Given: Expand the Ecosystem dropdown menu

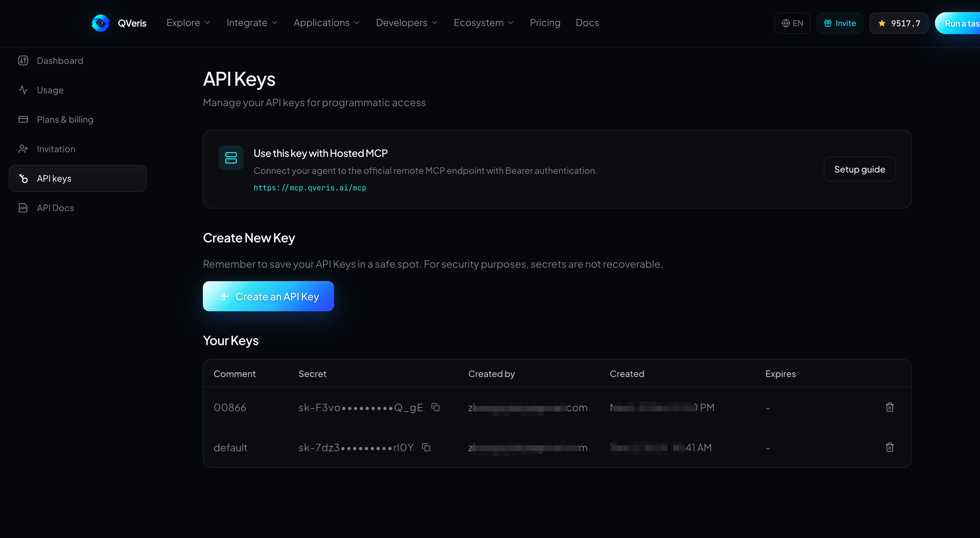Looking at the screenshot, I should tap(483, 23).
